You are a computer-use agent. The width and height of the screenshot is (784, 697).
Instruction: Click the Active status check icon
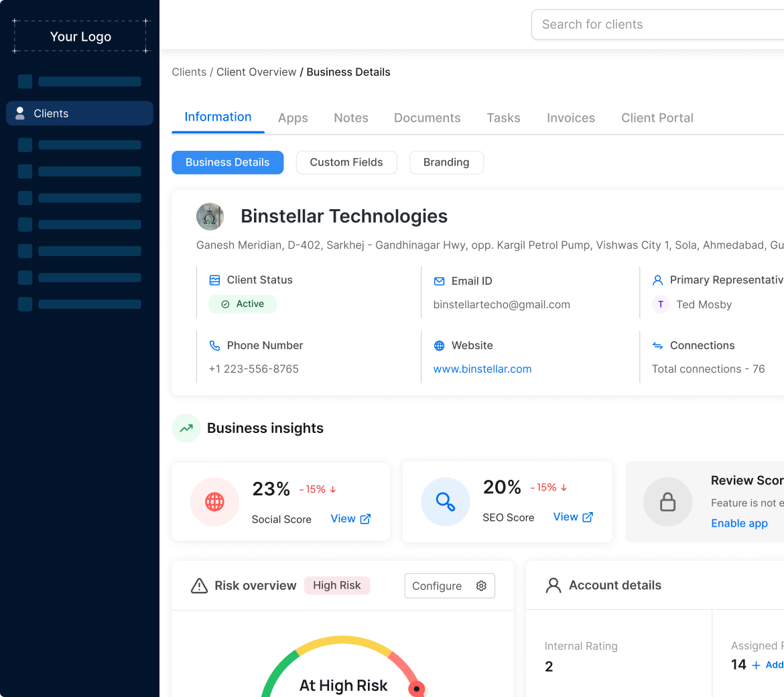click(x=226, y=304)
